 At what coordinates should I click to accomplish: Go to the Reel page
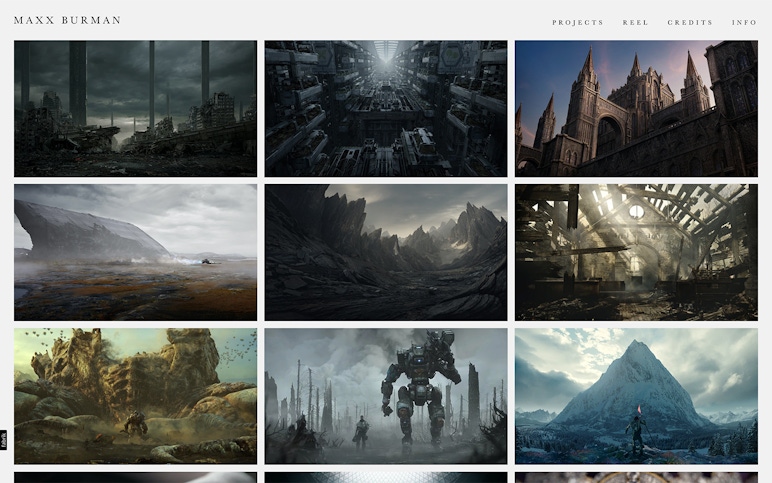pos(636,22)
